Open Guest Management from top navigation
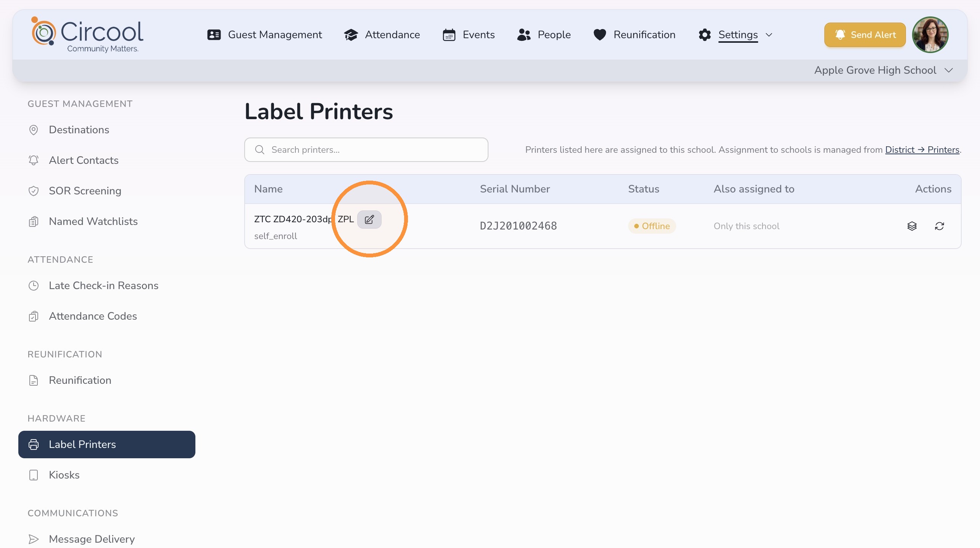 click(x=264, y=35)
